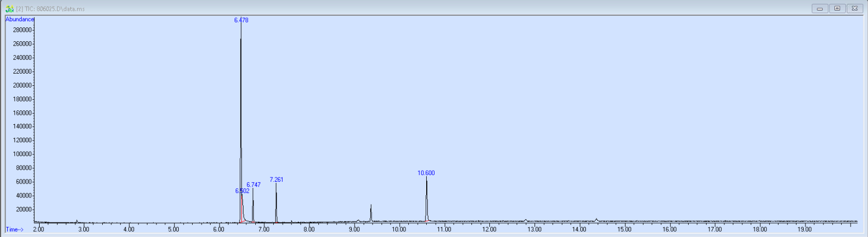
Task: Click the 'Time-->' axis label
Action: click(15, 229)
